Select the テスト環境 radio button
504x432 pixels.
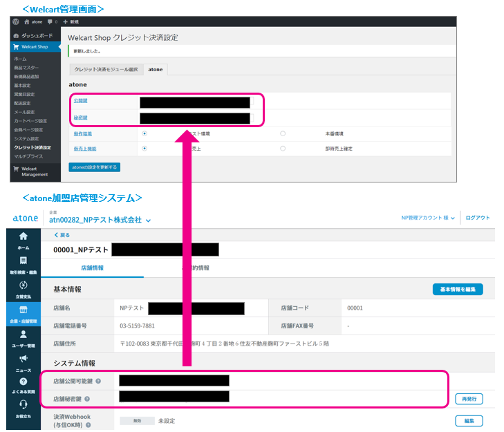click(x=144, y=133)
